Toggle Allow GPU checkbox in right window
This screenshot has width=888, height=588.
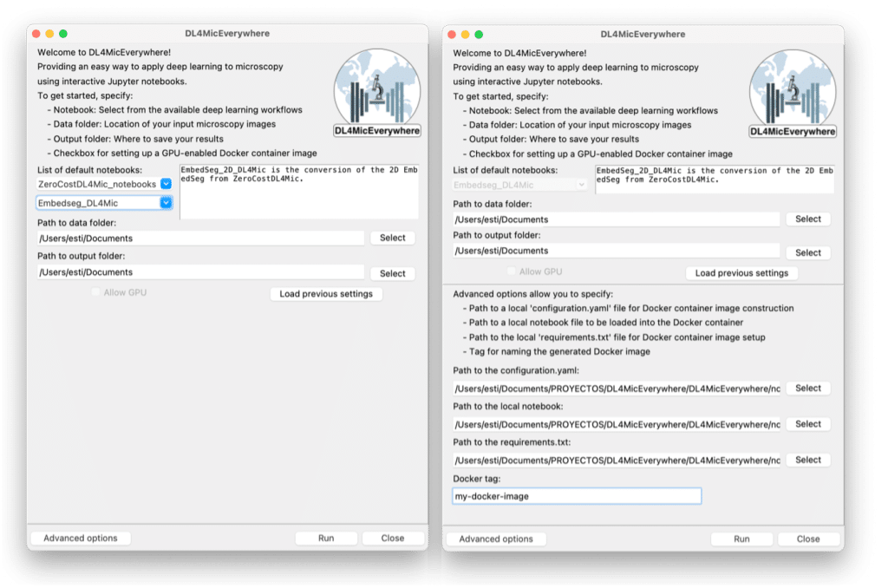pyautogui.click(x=512, y=271)
